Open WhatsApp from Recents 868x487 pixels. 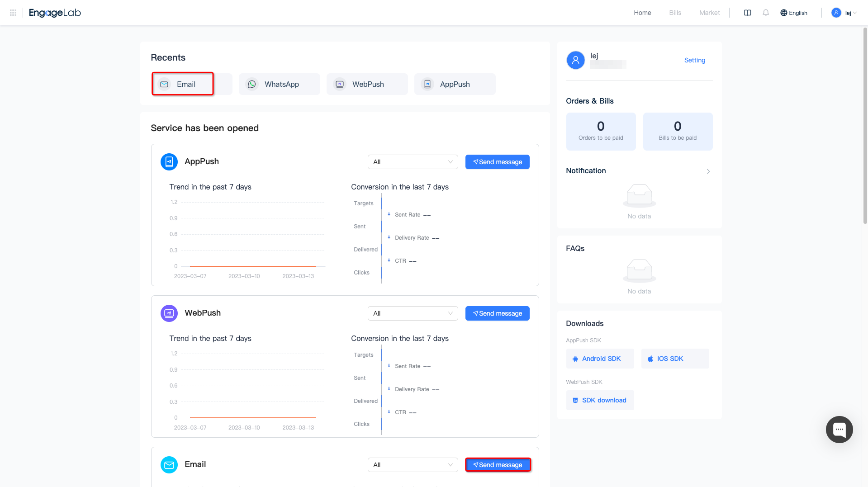tap(280, 84)
